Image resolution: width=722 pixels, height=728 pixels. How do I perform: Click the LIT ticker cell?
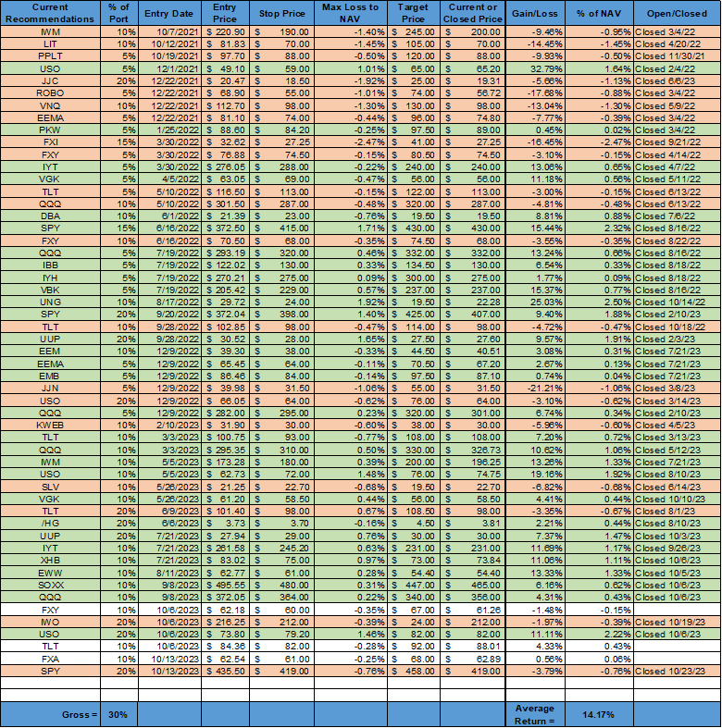click(x=50, y=44)
